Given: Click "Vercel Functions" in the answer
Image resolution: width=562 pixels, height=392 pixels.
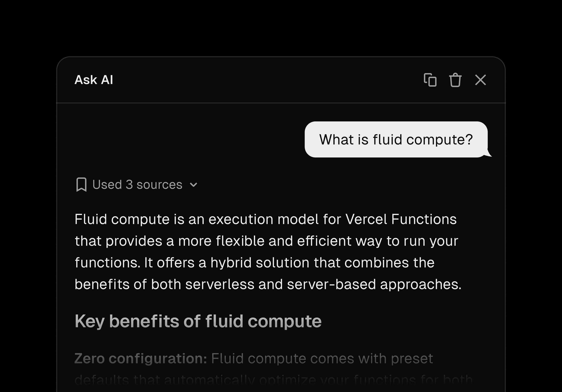Looking at the screenshot, I should coord(401,219).
